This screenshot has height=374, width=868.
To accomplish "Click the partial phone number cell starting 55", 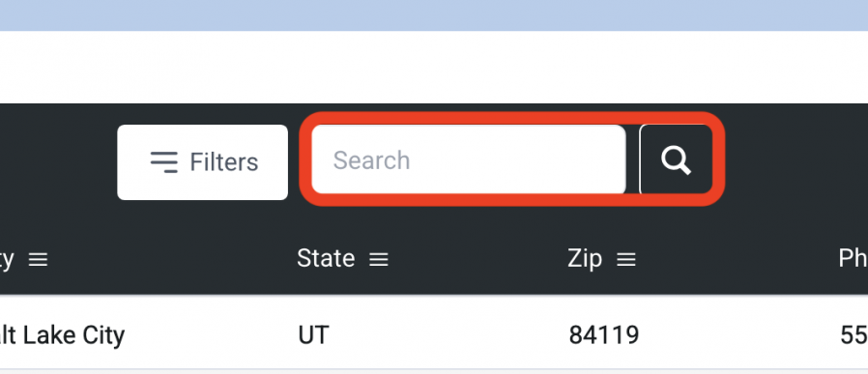I will 854,334.
